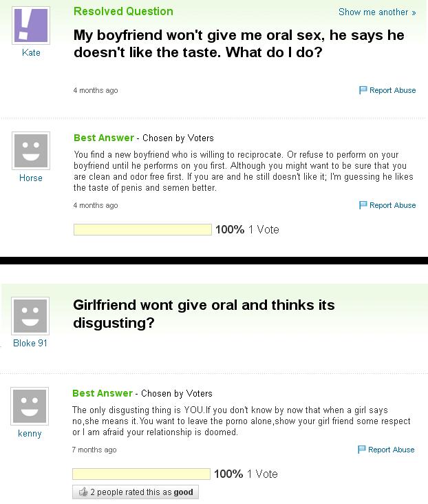
Task: Click the Girlfriend wont give oral question title
Action: click(x=204, y=314)
